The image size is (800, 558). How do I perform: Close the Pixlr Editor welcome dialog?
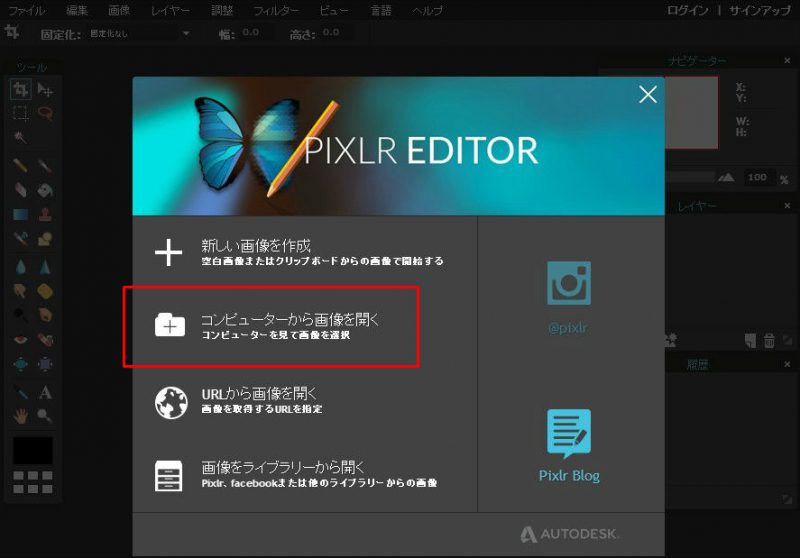coord(648,94)
